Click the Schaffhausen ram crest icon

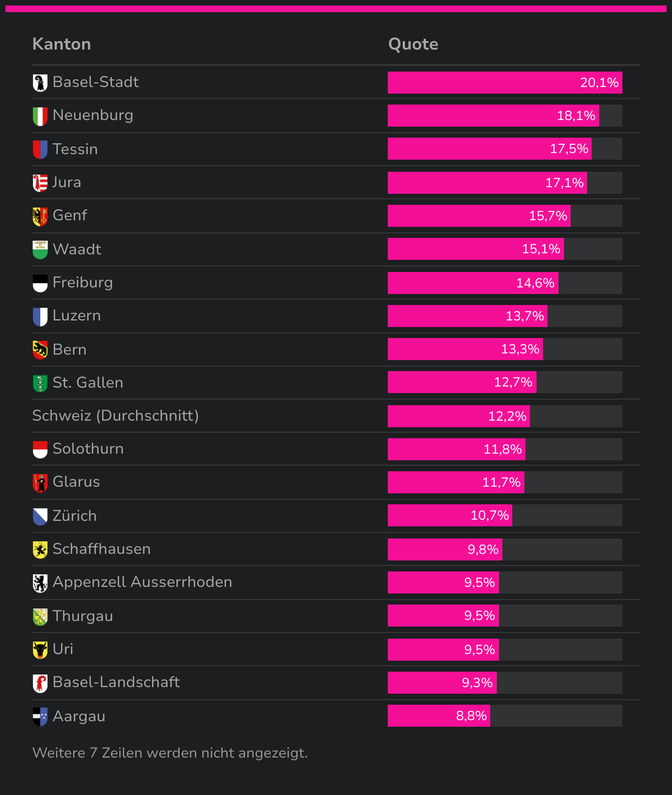coord(40,549)
